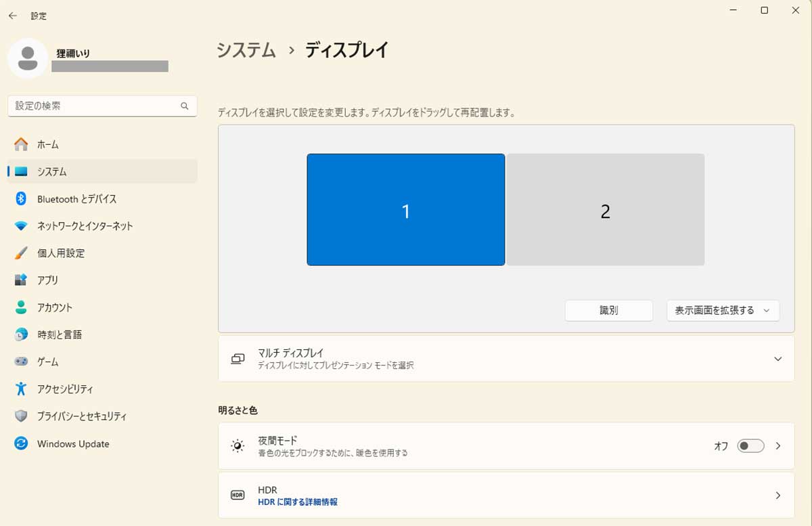Click the ホーム house icon
812x526 pixels.
click(x=22, y=144)
